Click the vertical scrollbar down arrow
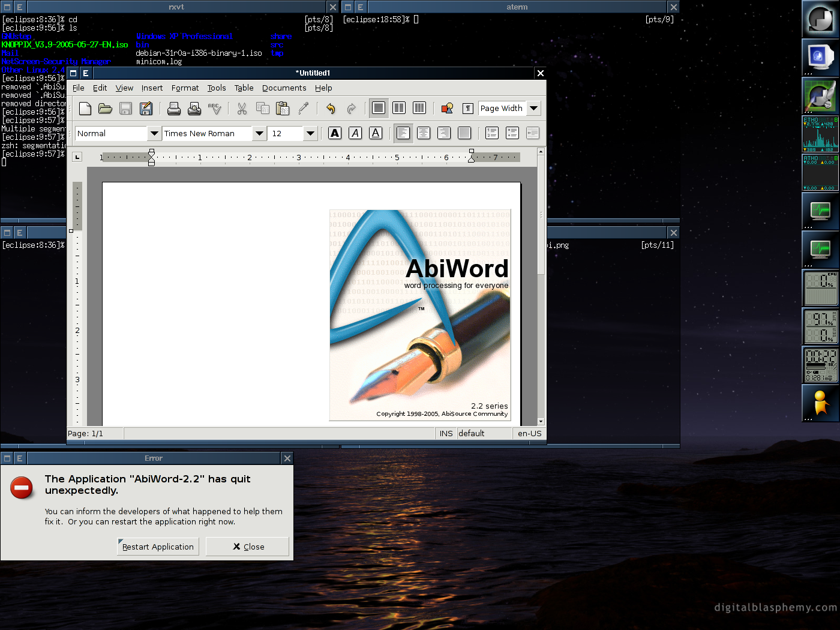The width and height of the screenshot is (840, 630). coord(541,421)
